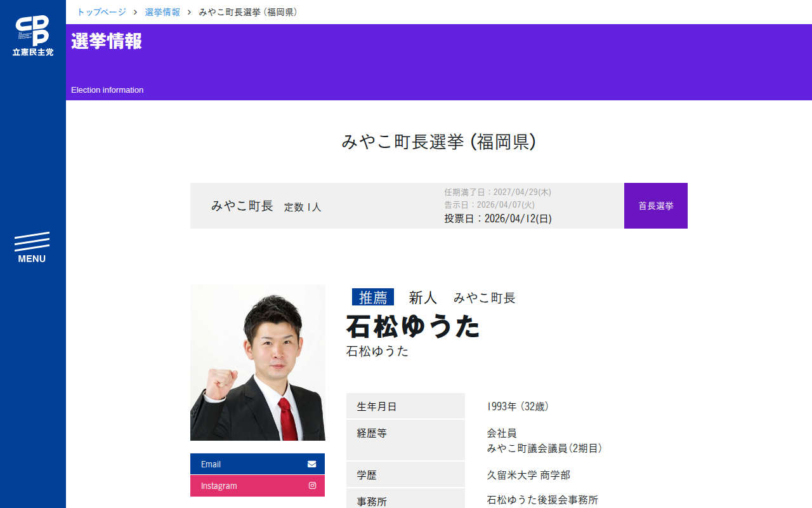Click 投票日：2026/04/12(日) text
The width and height of the screenshot is (812, 508).
498,219
